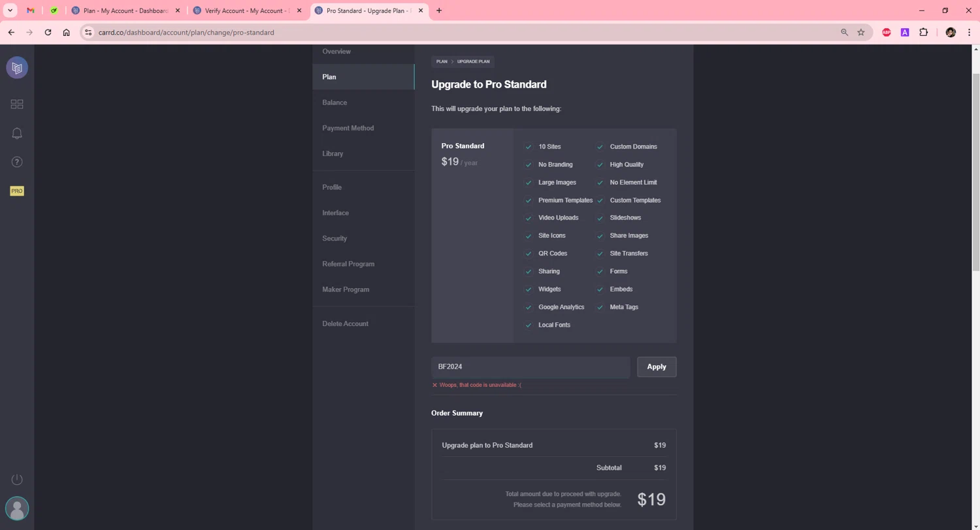Viewport: 980px width, 530px height.
Task: Click the Custom Domains checkmark
Action: [x=600, y=147]
